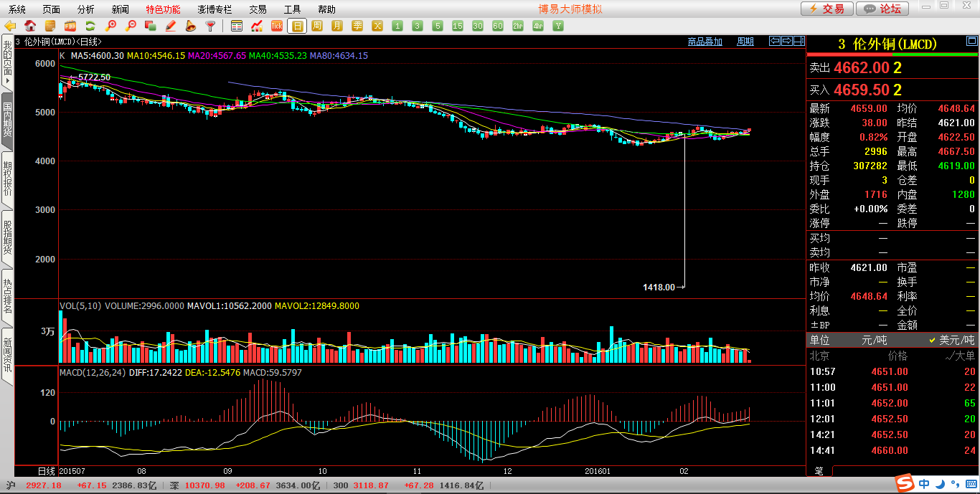Viewport: 980px width, 494px height.
Task: Switch to weekly (周) period chart
Action: coord(317,27)
